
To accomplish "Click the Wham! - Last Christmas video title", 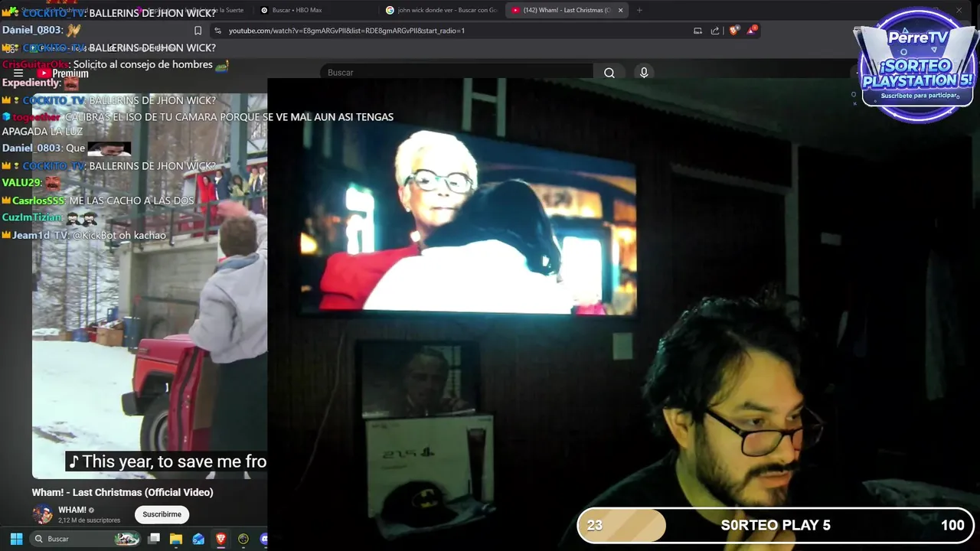I will pyautogui.click(x=122, y=492).
